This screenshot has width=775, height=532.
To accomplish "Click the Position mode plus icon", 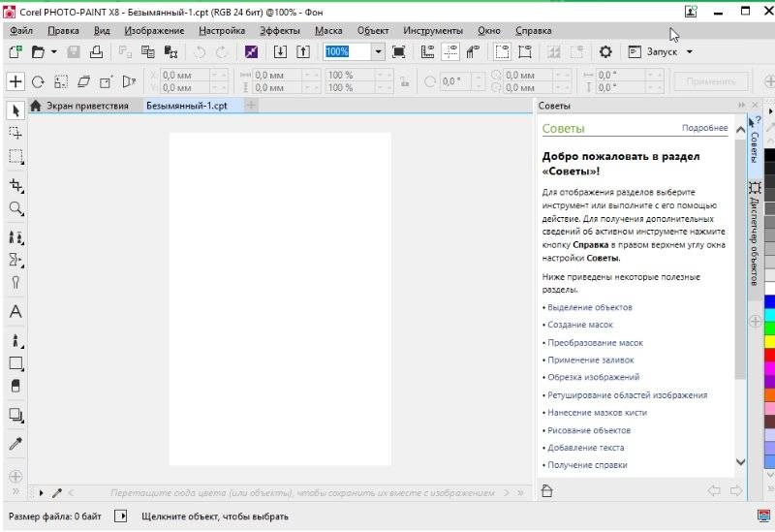I will 15,81.
